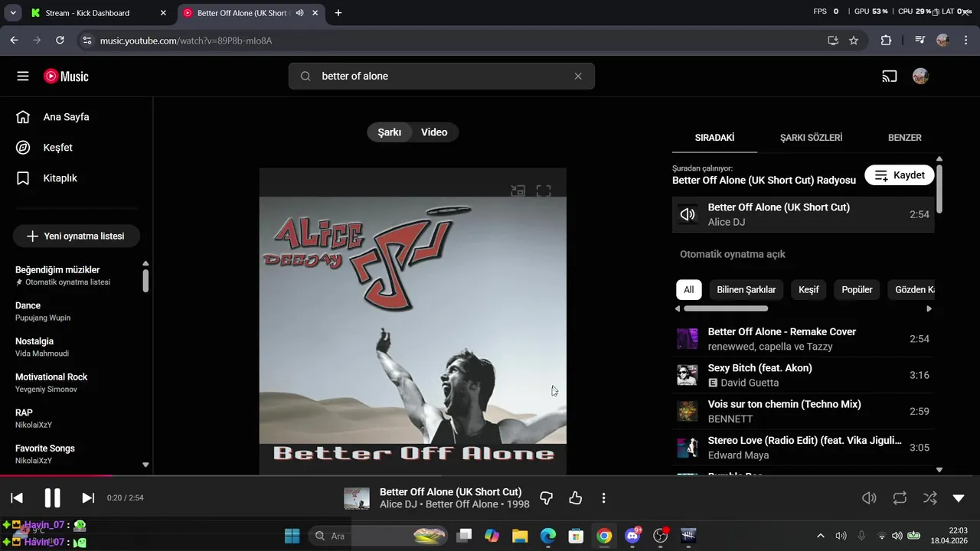Open the three-dot song options menu
This screenshot has height=551, width=980.
click(603, 498)
